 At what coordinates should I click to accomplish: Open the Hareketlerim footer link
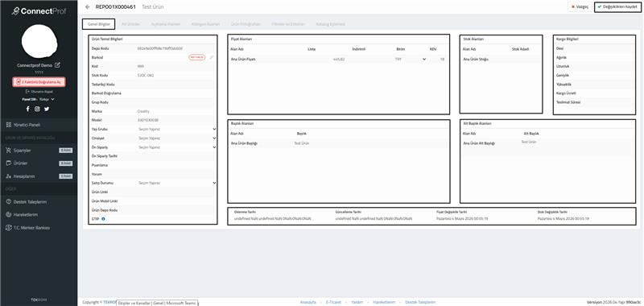pyautogui.click(x=384, y=302)
